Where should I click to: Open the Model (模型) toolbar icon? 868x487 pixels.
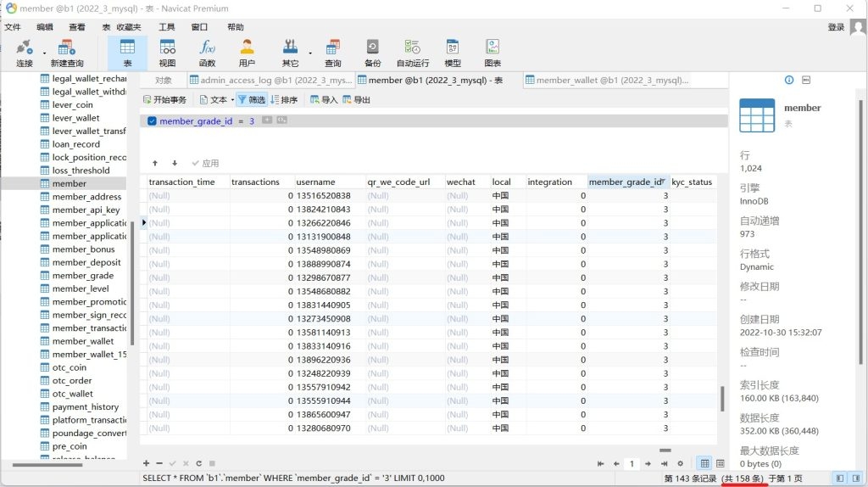453,53
